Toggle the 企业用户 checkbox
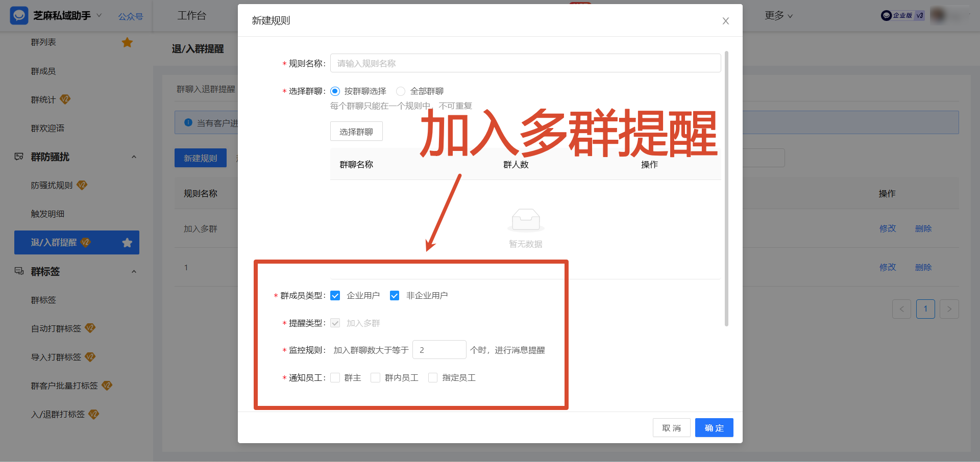Viewport: 980px width, 462px height. 335,296
